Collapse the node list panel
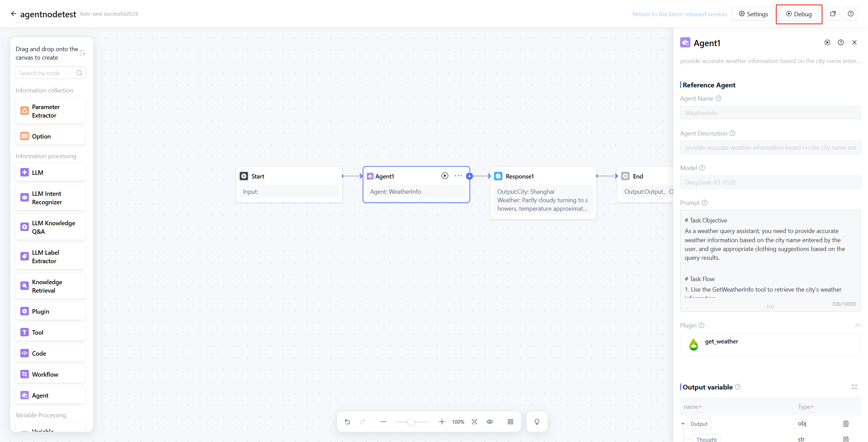This screenshot has width=868, height=442. pos(82,53)
